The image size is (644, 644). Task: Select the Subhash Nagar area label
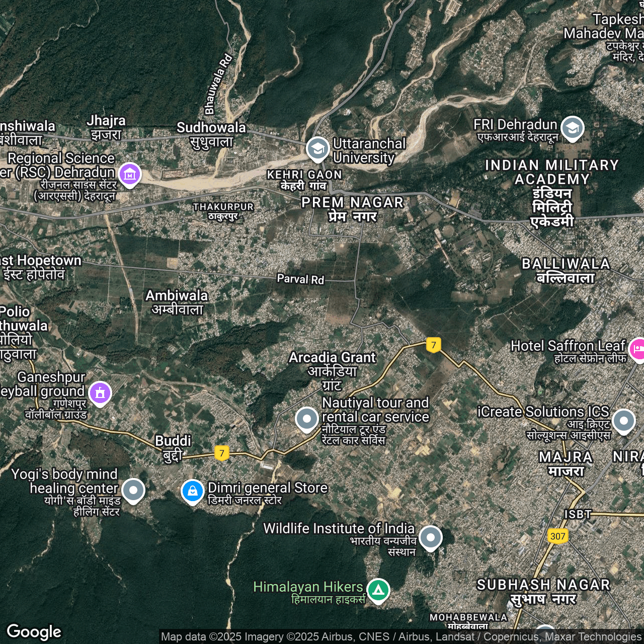pos(543,591)
